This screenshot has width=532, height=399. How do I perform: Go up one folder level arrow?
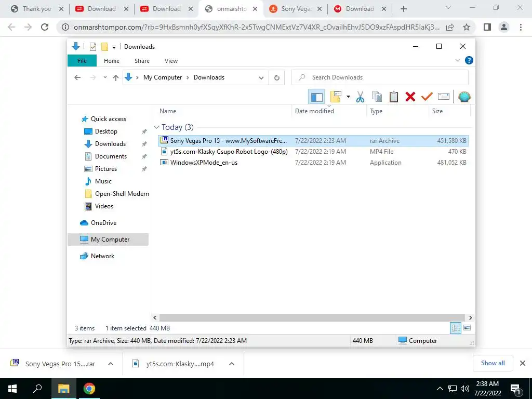click(116, 77)
